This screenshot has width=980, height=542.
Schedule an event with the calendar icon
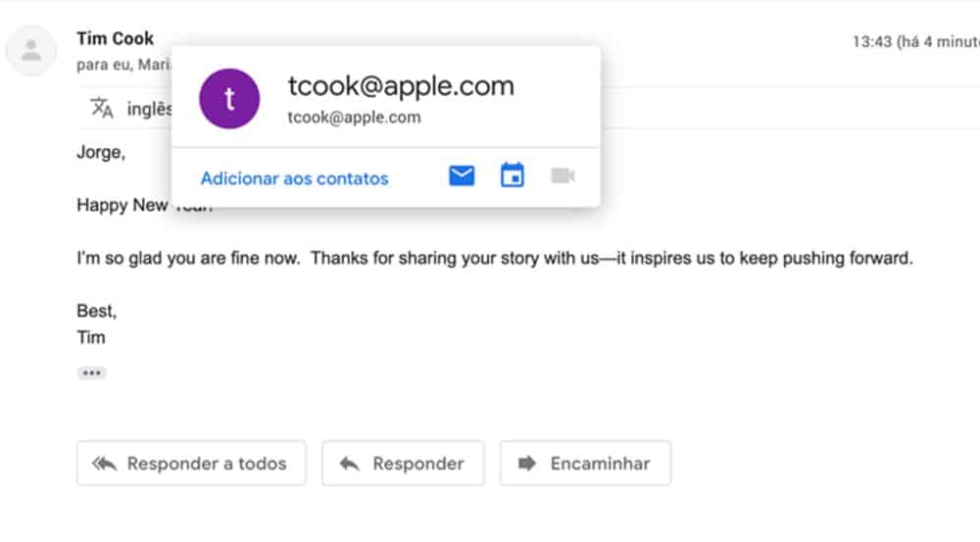point(512,176)
